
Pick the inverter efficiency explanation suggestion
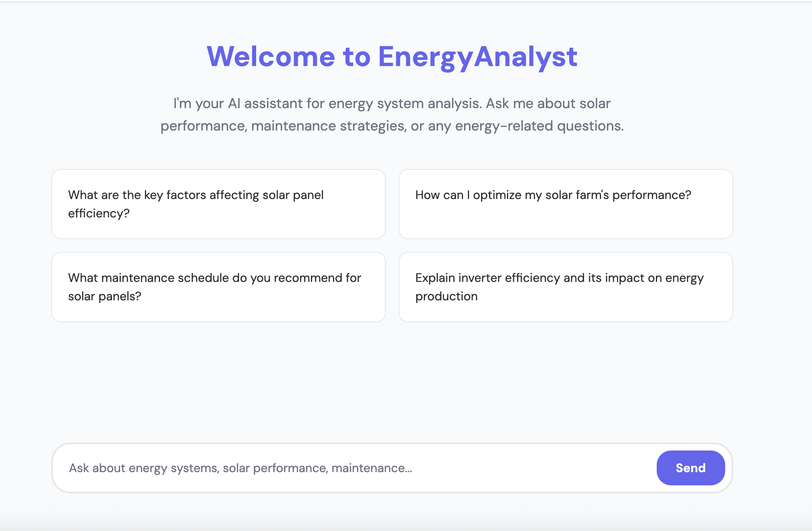[x=565, y=287]
